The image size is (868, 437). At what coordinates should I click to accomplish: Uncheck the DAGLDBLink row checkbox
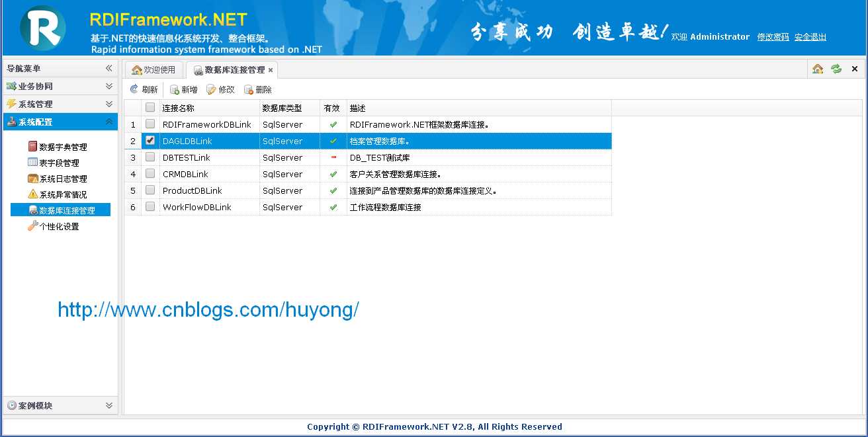(x=150, y=140)
